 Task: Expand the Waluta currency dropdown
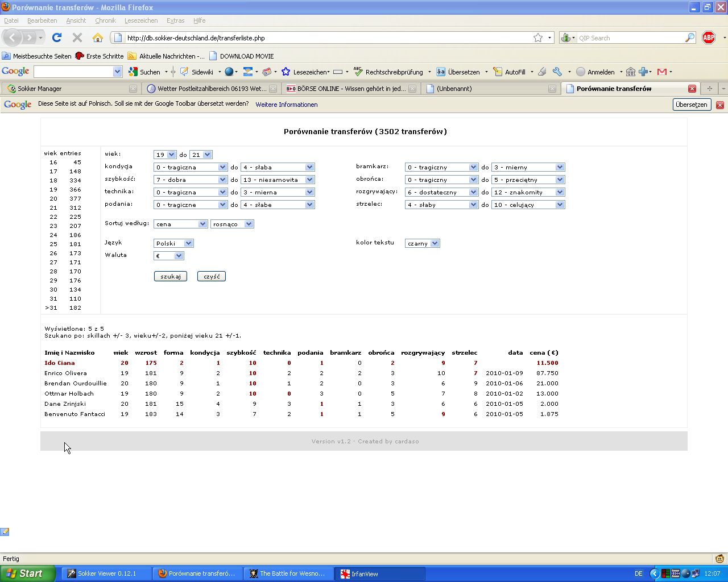click(x=168, y=256)
